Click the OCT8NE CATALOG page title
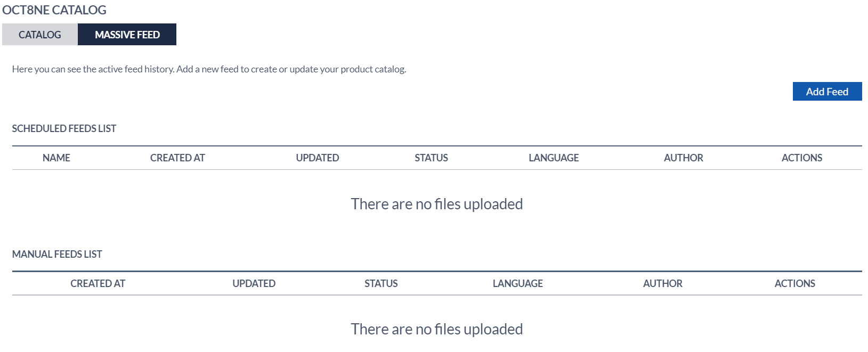This screenshot has height=352, width=868. (54, 10)
